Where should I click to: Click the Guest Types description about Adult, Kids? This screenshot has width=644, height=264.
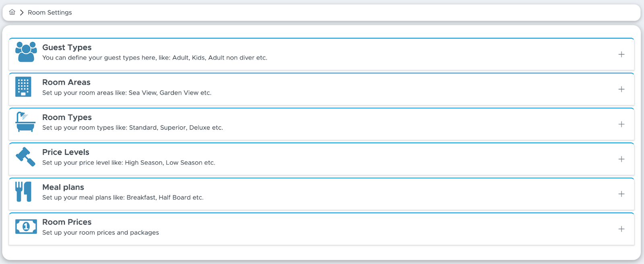155,58
